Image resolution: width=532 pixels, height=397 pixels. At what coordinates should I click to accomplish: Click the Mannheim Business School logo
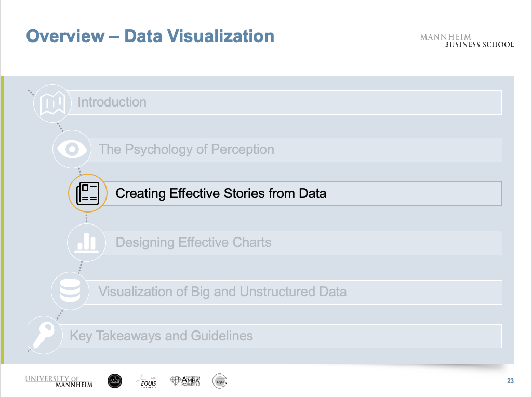(467, 41)
